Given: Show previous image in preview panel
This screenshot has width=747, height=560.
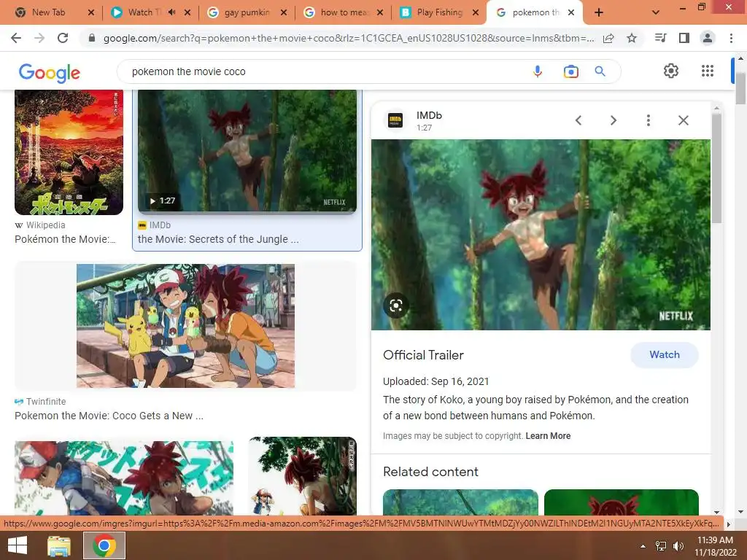Looking at the screenshot, I should coord(578,120).
